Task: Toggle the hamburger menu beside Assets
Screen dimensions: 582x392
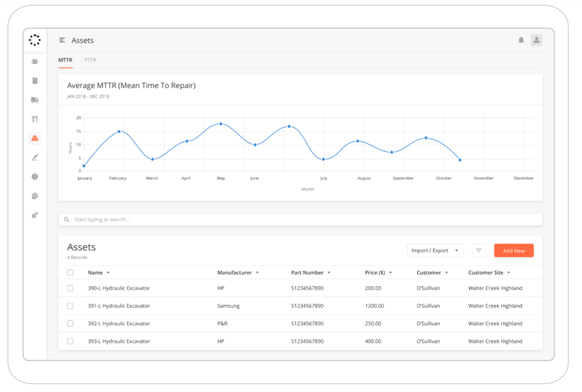Action: click(62, 40)
